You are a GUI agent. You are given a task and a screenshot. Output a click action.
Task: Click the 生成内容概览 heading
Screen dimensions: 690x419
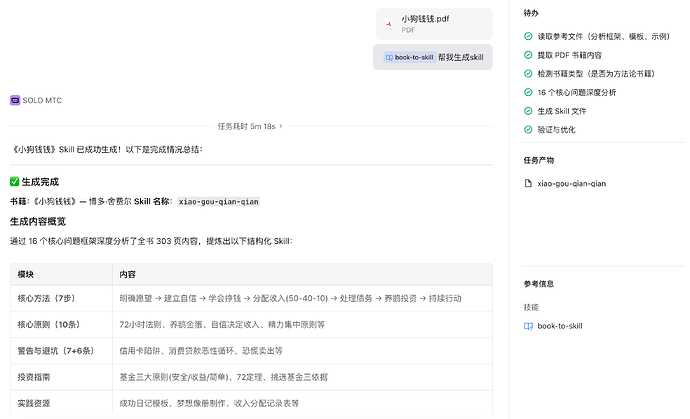(x=38, y=221)
